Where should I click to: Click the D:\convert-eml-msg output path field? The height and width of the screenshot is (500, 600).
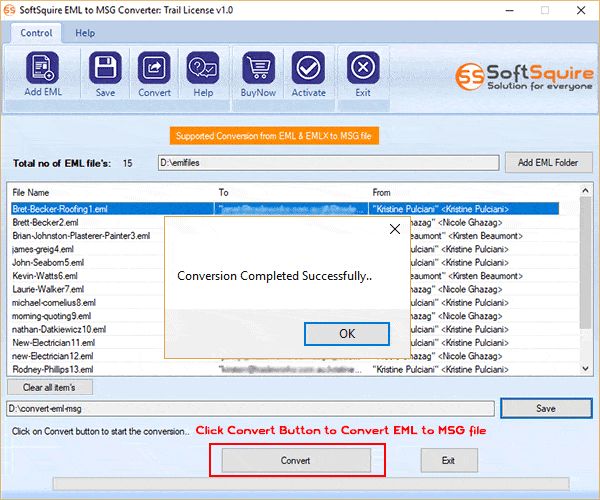pyautogui.click(x=250, y=409)
